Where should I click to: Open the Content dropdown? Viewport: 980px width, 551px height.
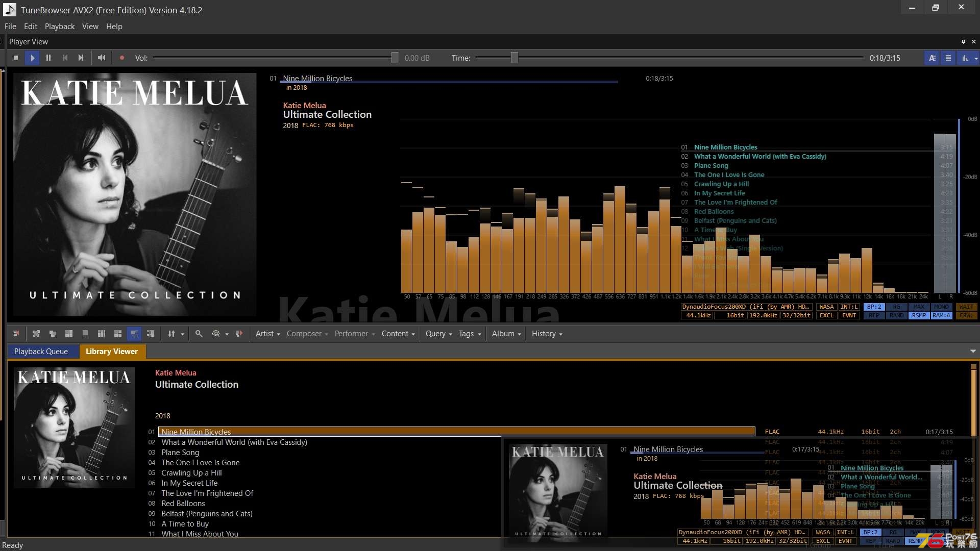pyautogui.click(x=399, y=334)
